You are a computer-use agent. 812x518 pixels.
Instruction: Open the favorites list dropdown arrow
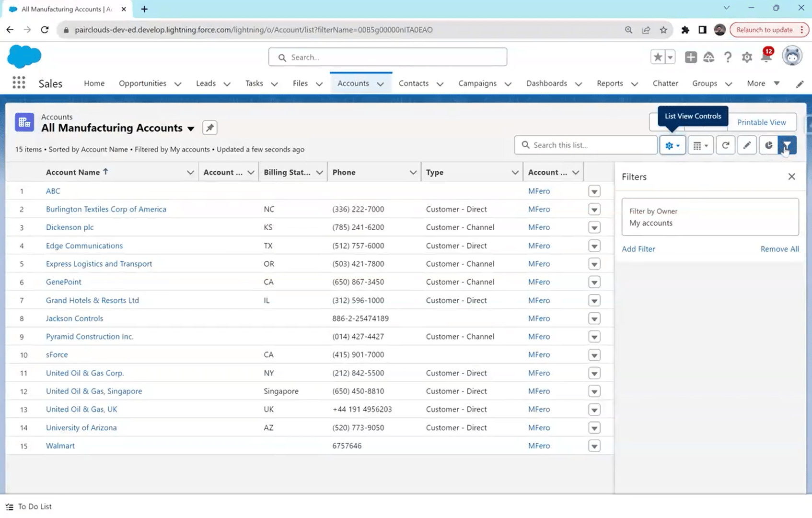[670, 57]
